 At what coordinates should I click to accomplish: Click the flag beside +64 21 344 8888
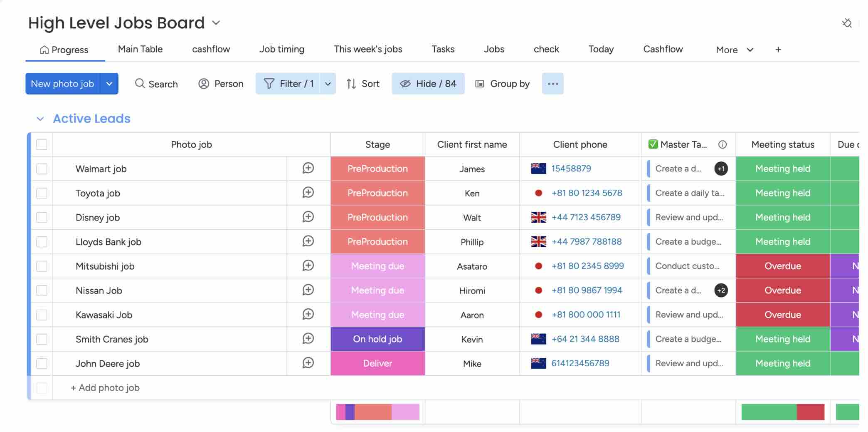[x=538, y=339]
